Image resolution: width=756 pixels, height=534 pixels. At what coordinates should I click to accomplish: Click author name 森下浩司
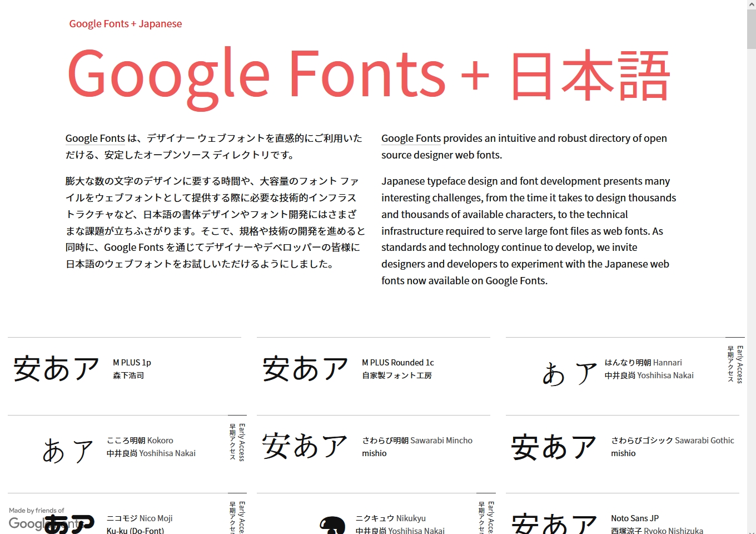pos(128,375)
